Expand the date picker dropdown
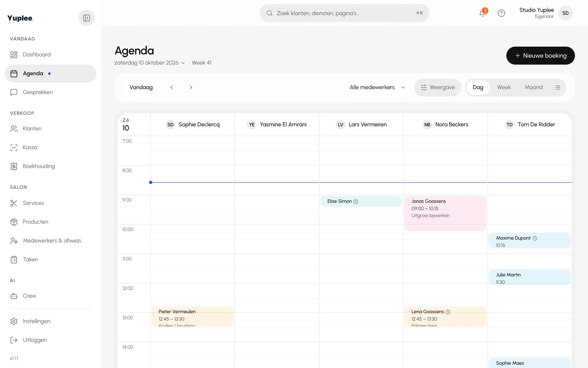Image resolution: width=588 pixels, height=368 pixels. 149,63
